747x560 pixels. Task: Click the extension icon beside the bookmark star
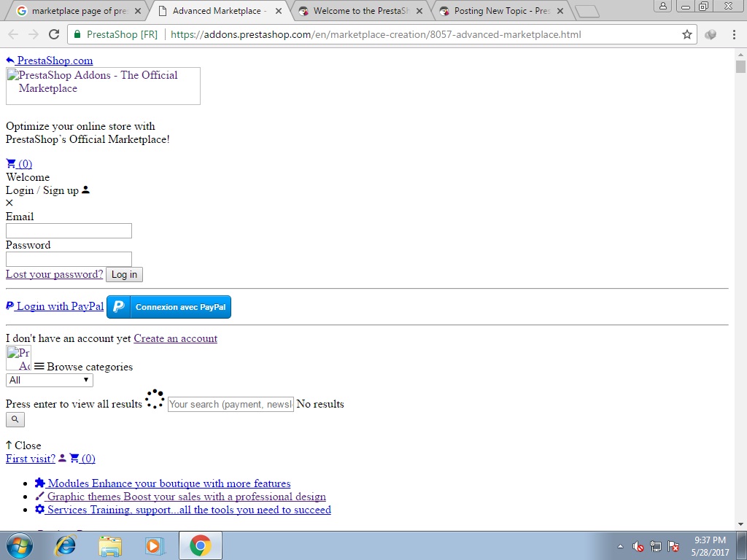tap(711, 34)
